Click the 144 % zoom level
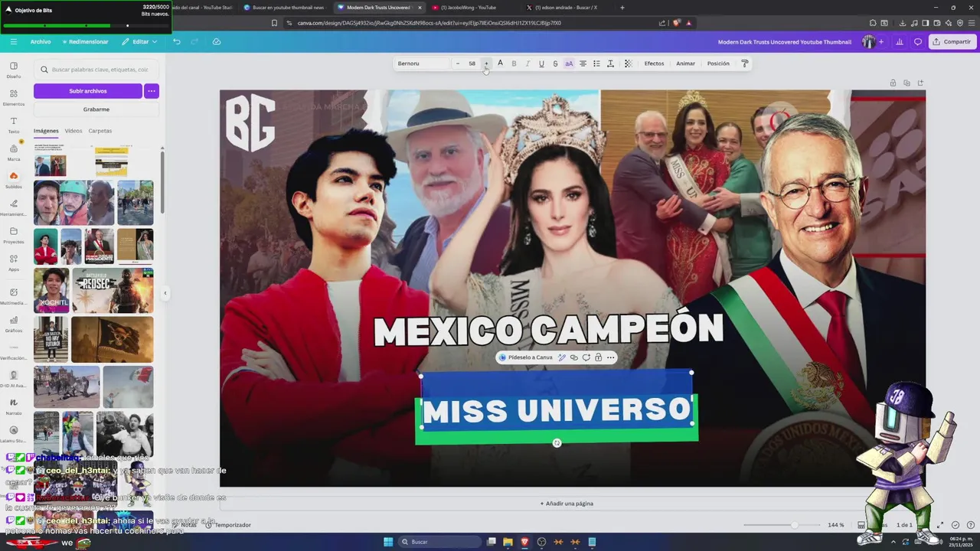980x551 pixels. pyautogui.click(x=835, y=525)
